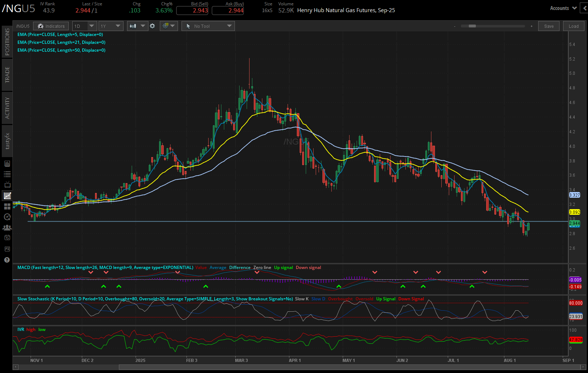Open the Accounts dropdown
This screenshot has width=588, height=373.
pyautogui.click(x=562, y=8)
